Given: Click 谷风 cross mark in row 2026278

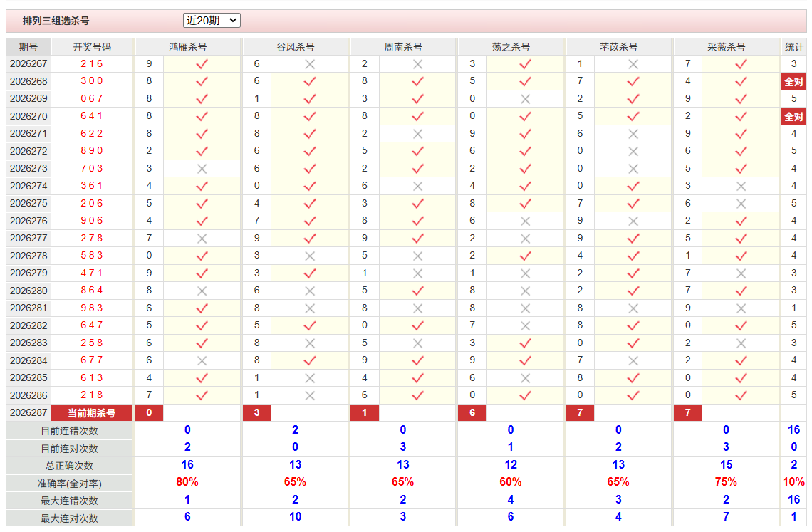Looking at the screenshot, I should (x=310, y=256).
